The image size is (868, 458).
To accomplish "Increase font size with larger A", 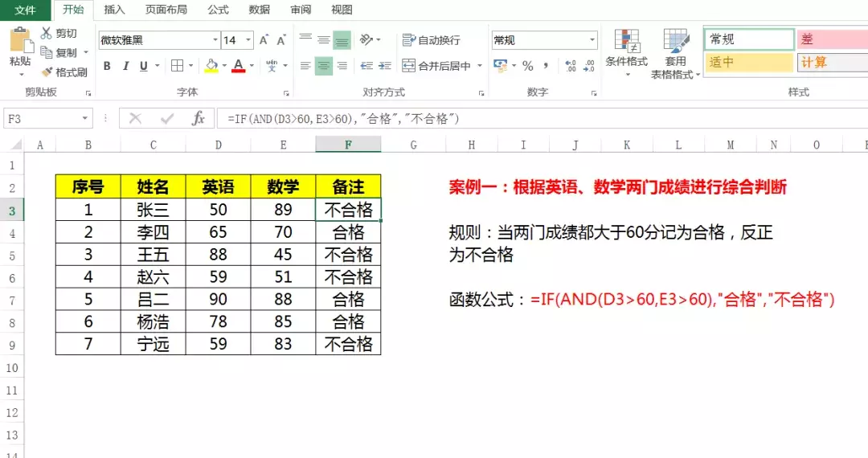I will tap(264, 40).
